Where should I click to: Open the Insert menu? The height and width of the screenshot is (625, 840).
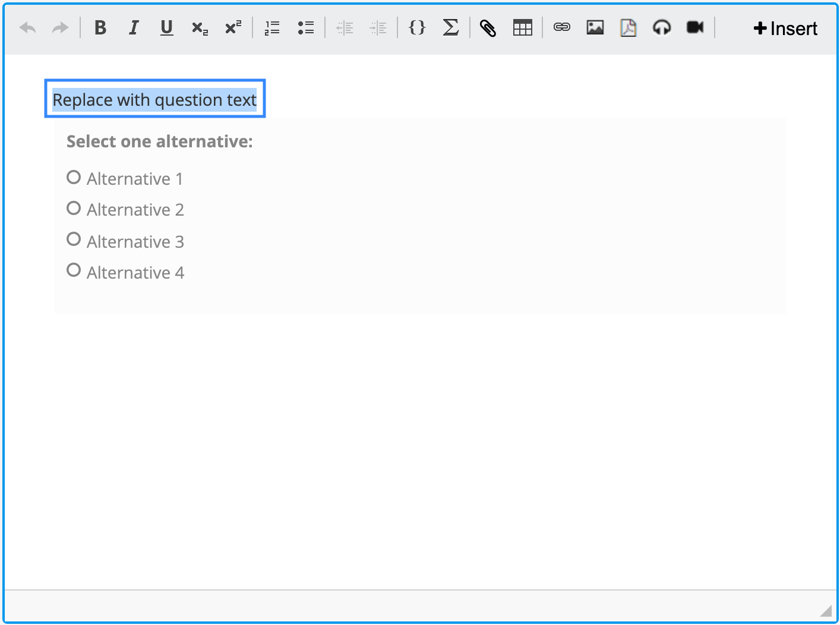[x=785, y=29]
